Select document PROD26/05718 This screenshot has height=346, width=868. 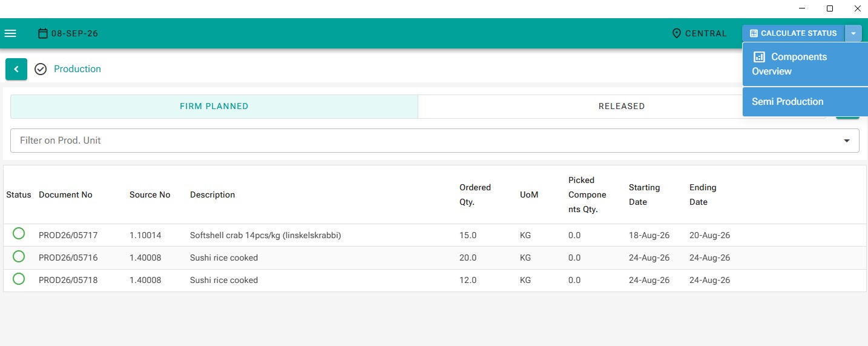[x=68, y=280]
